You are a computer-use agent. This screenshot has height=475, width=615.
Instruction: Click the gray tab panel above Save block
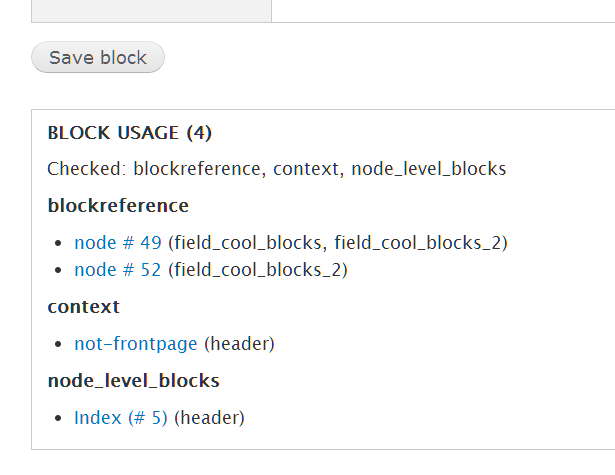(151, 11)
